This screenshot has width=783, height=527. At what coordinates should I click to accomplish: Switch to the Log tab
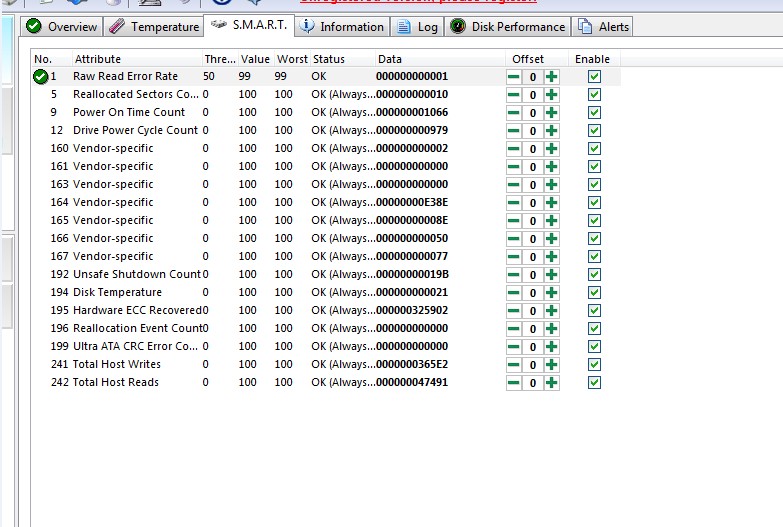(417, 26)
